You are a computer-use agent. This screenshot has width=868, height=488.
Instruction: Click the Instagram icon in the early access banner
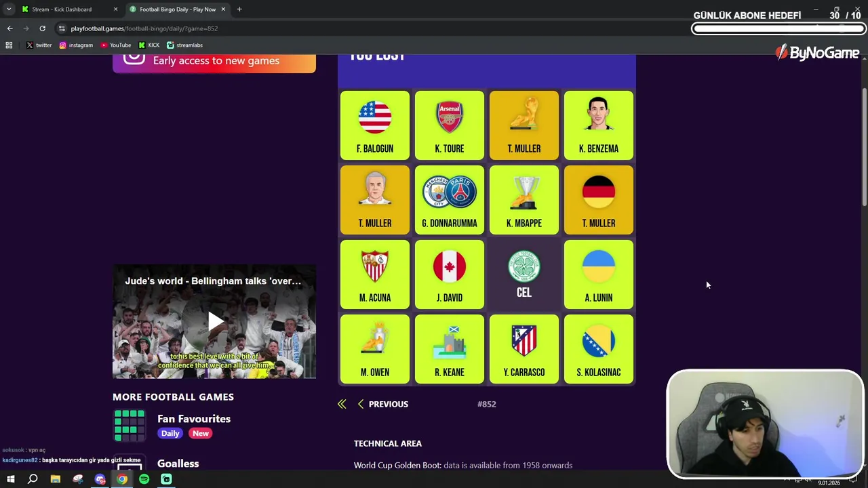[x=134, y=59]
